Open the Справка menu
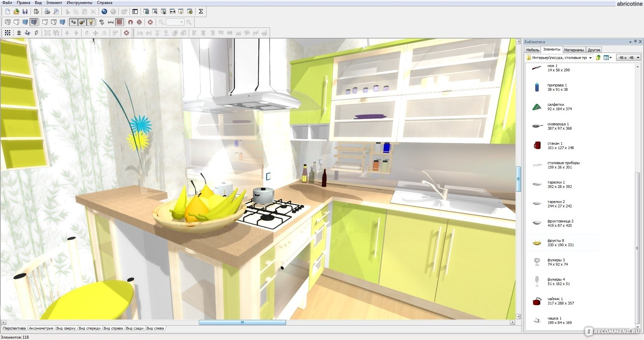This screenshot has height=340, width=644. coord(105,3)
